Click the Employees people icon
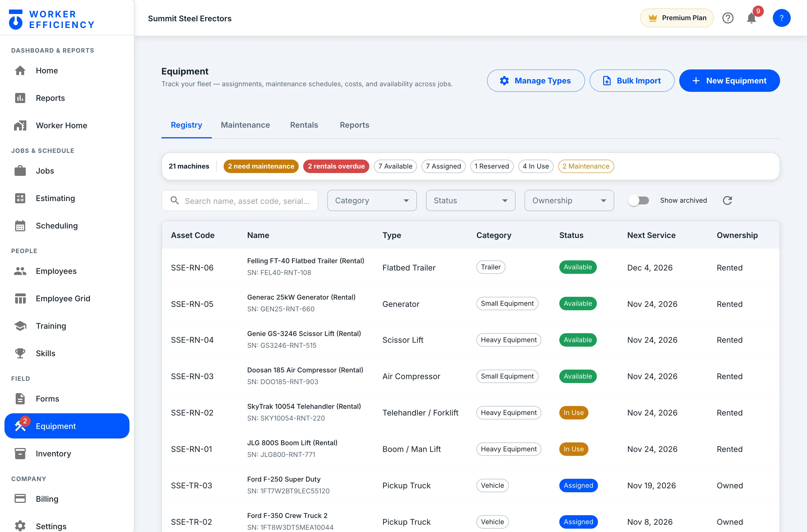Screen dimensions: 807x532 tap(20, 271)
